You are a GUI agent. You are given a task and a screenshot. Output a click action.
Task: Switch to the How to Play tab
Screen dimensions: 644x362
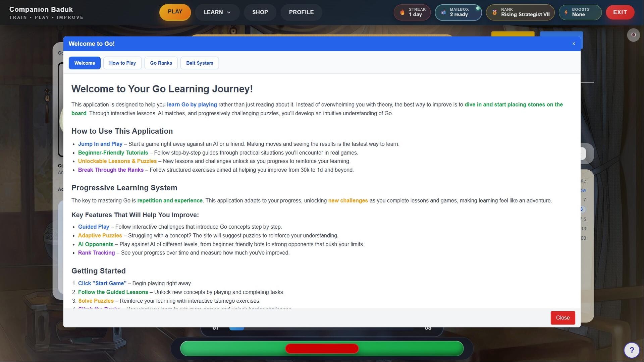point(122,63)
